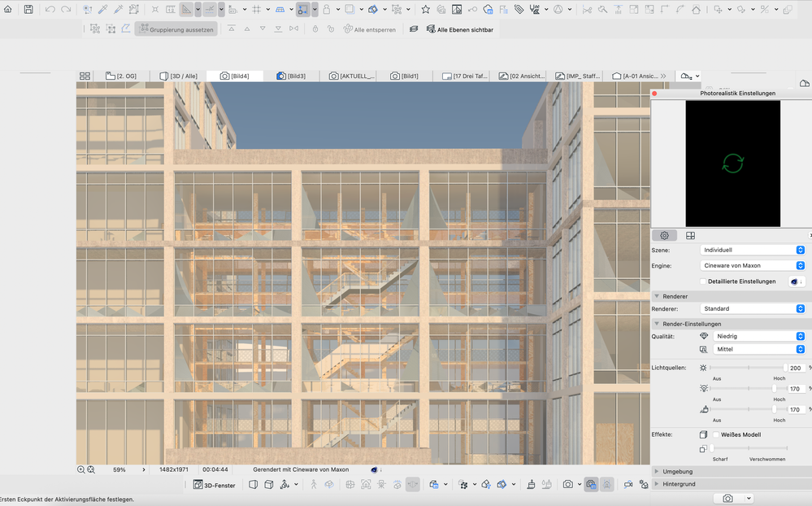Click Alle Ebenen sichtbar button
This screenshot has width=812, height=506.
click(x=460, y=29)
